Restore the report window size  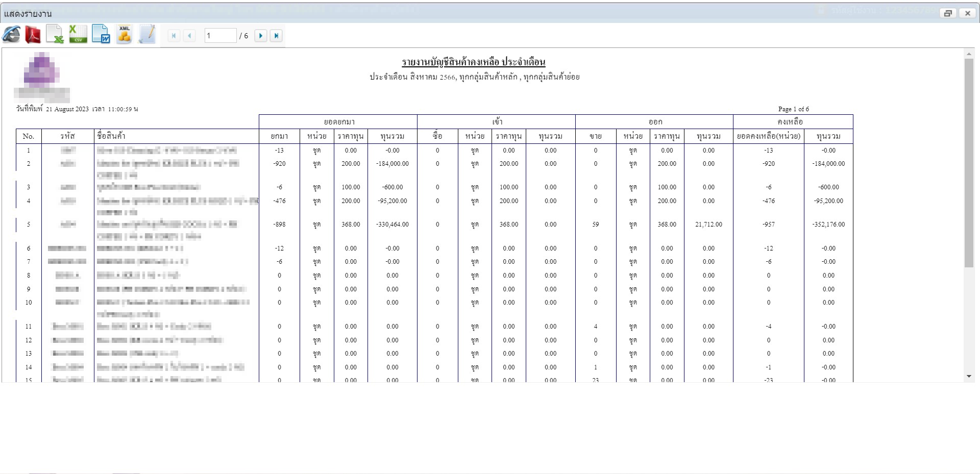[x=948, y=13]
